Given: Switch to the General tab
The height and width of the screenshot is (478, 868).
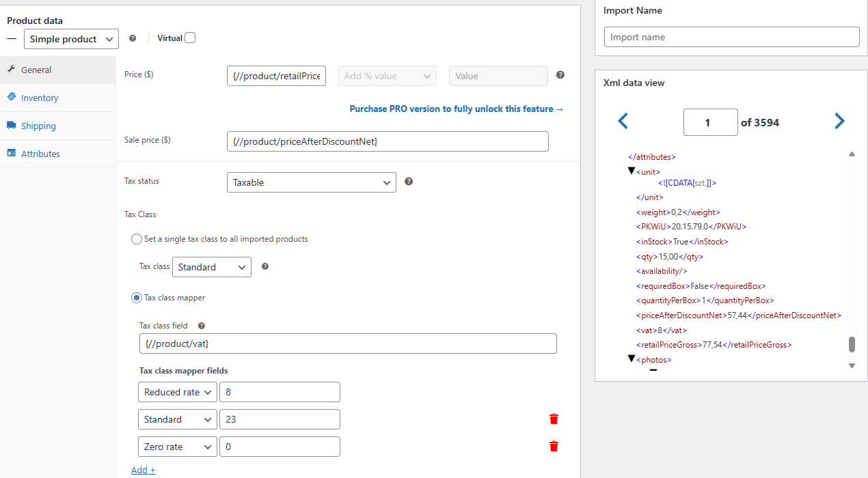Looking at the screenshot, I should pyautogui.click(x=57, y=70).
